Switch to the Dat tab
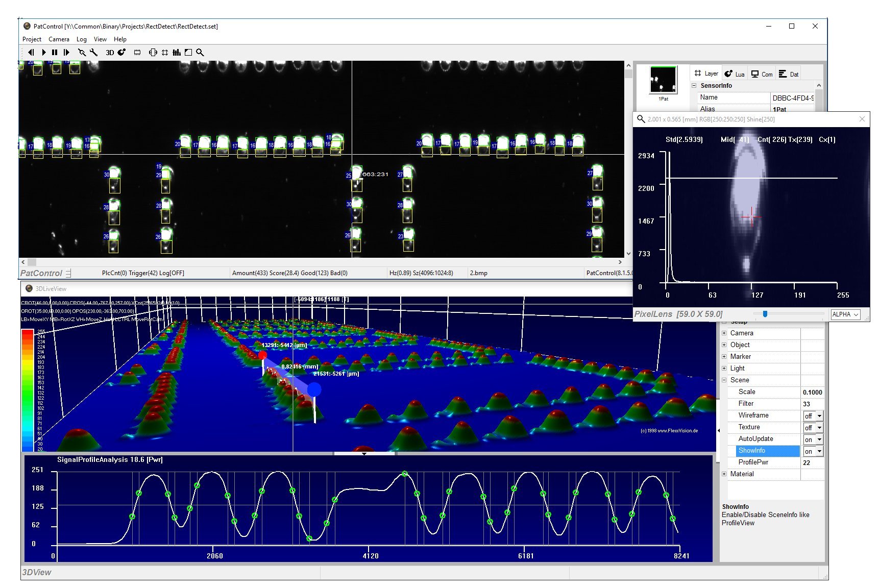This screenshot has width=879, height=588. click(x=789, y=73)
